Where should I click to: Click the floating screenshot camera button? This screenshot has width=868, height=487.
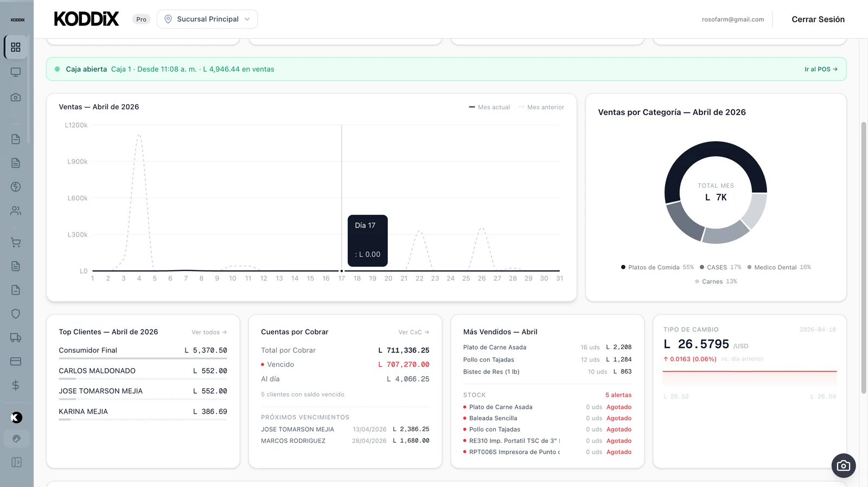[x=843, y=465]
